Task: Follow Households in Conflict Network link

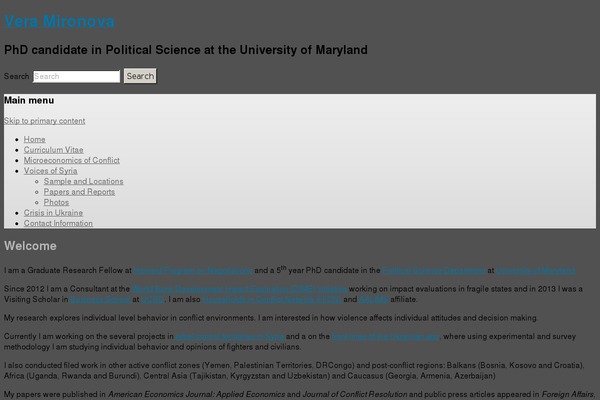Action: [272, 299]
